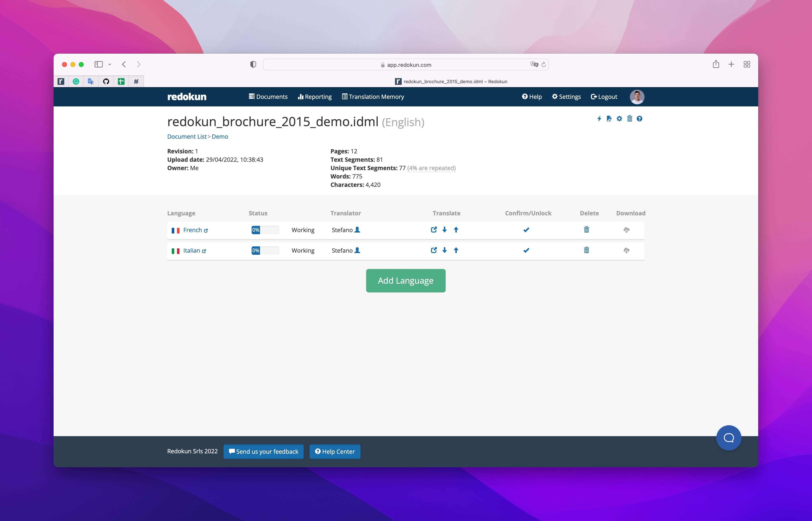Follow the Document List breadcrumb link

tap(187, 136)
